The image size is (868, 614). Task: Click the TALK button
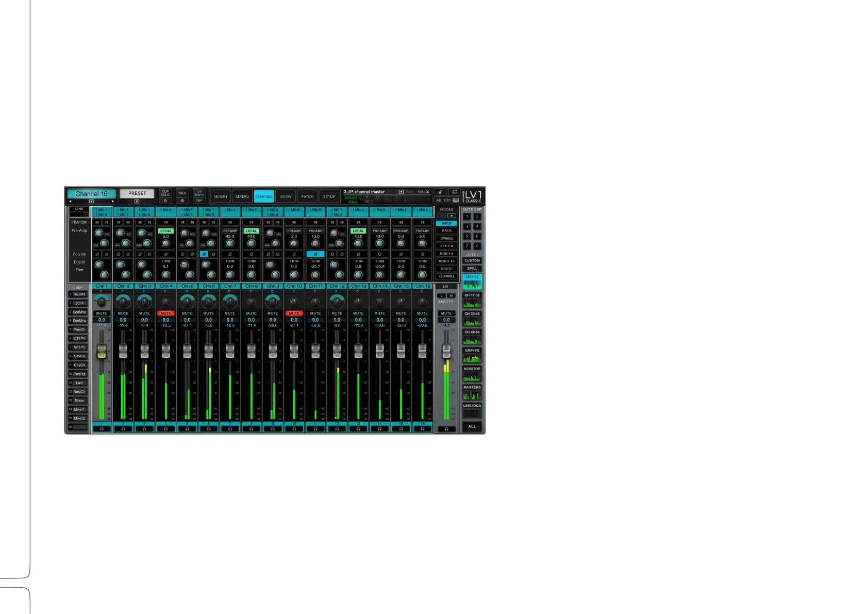(182, 193)
